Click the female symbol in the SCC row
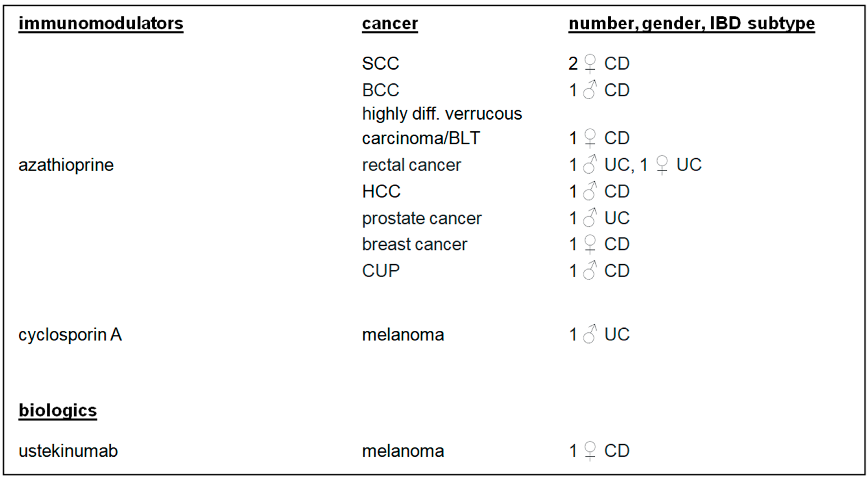868x479 pixels. 590,64
